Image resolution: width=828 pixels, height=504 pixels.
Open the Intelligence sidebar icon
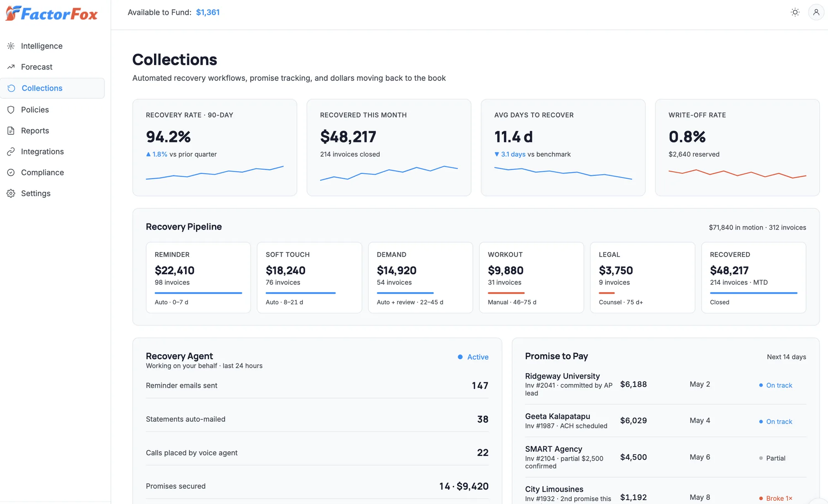(x=11, y=46)
